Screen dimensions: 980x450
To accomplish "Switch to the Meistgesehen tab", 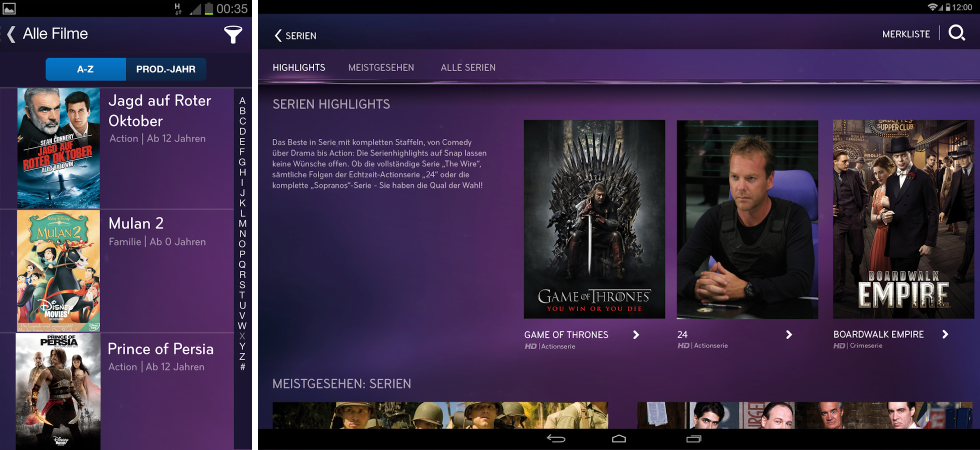I will click(381, 67).
